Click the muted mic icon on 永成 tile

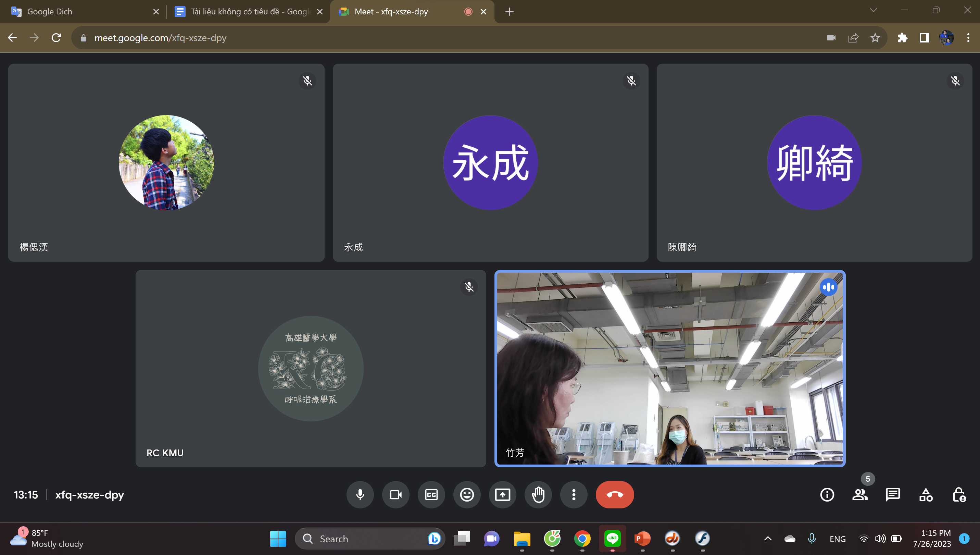631,81
